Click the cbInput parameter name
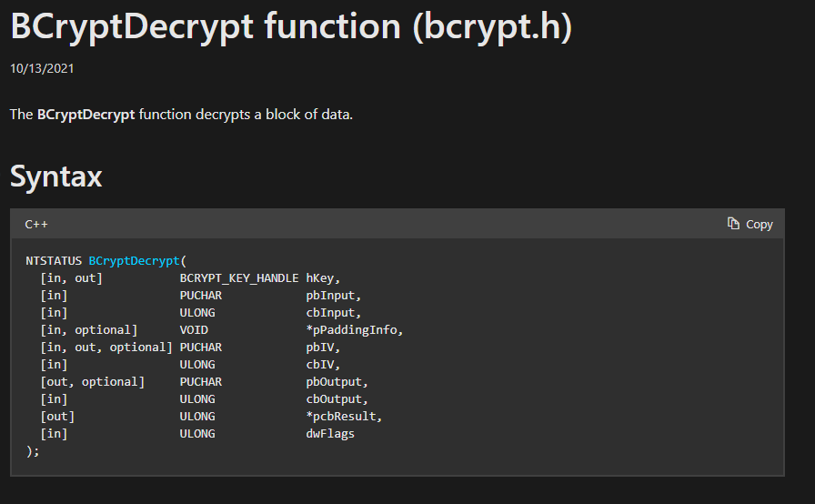 pos(333,313)
